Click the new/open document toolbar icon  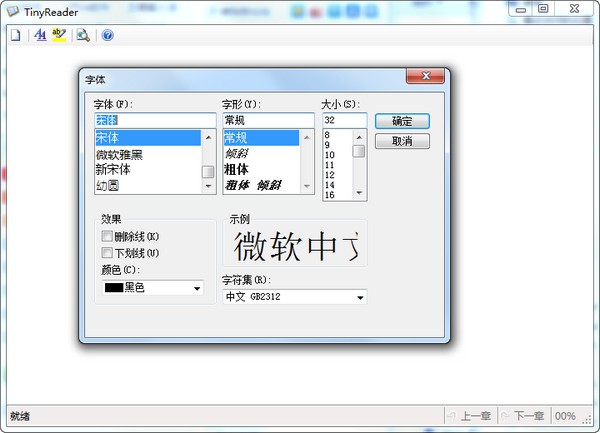pyautogui.click(x=15, y=35)
